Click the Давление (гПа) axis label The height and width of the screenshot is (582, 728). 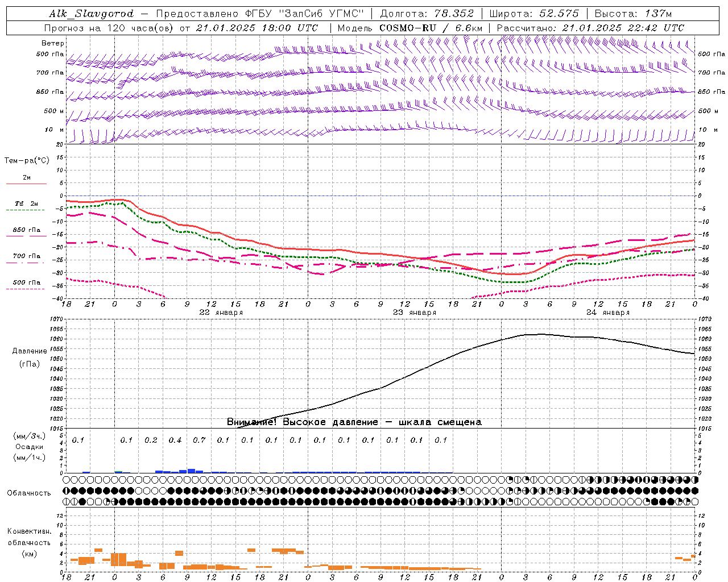30,357
